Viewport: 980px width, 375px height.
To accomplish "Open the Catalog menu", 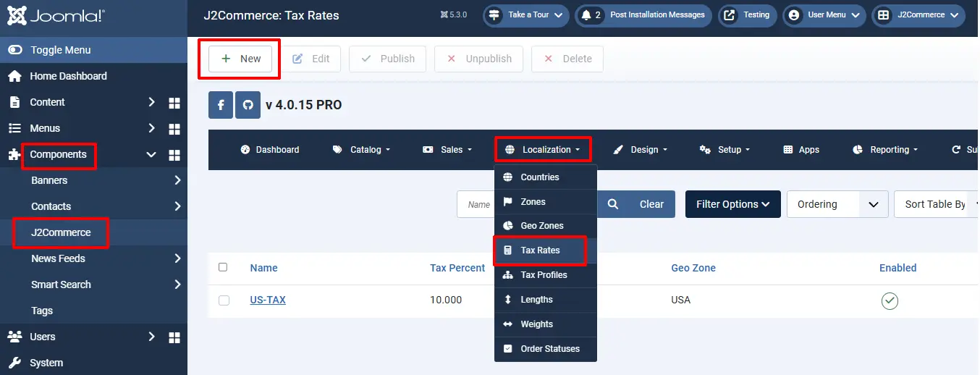I will [361, 150].
